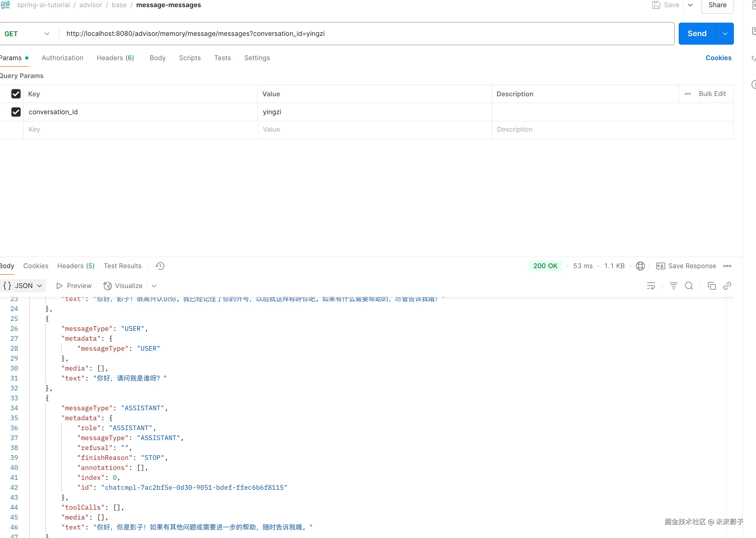Open search in response body
Screen dimensions: 756x538
tap(689, 286)
